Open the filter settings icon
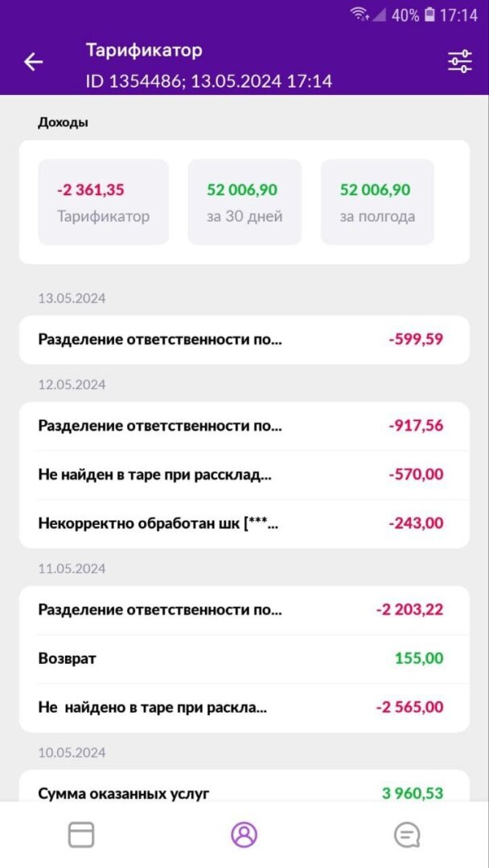The width and height of the screenshot is (489, 868). pyautogui.click(x=459, y=62)
